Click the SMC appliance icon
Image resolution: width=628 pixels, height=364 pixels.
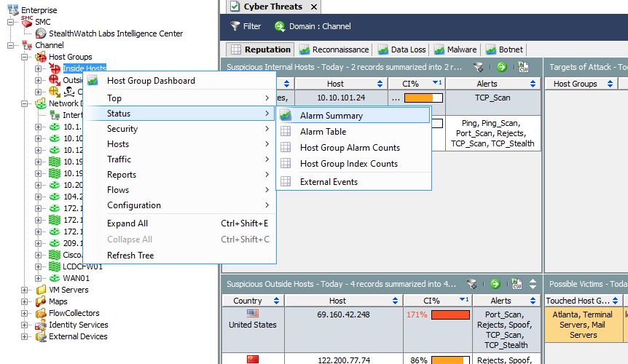[x=27, y=21]
